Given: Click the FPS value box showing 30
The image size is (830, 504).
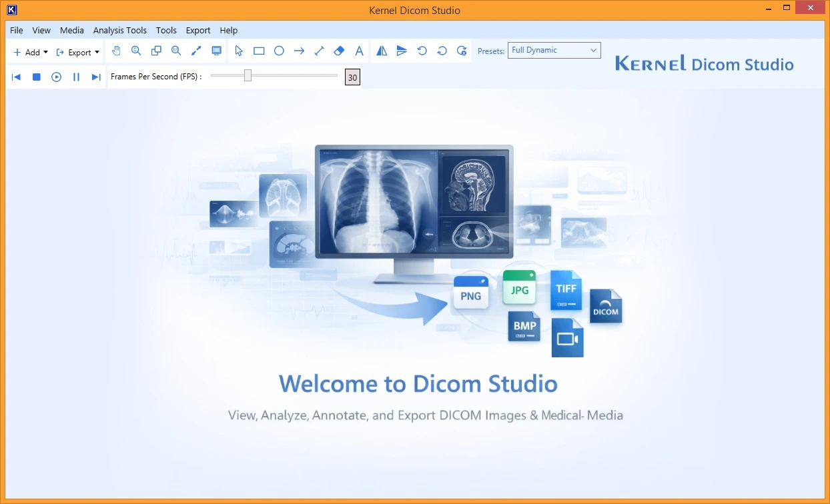Looking at the screenshot, I should click(x=352, y=77).
